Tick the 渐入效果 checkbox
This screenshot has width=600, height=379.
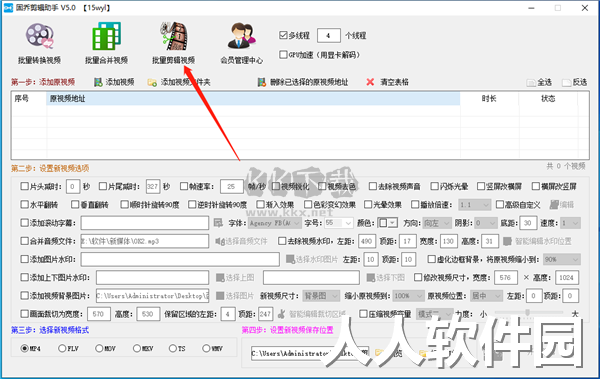click(x=261, y=204)
